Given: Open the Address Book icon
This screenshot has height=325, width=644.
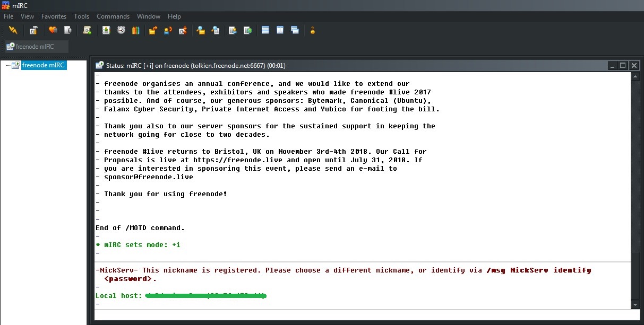Looking at the screenshot, I should coord(106,30).
